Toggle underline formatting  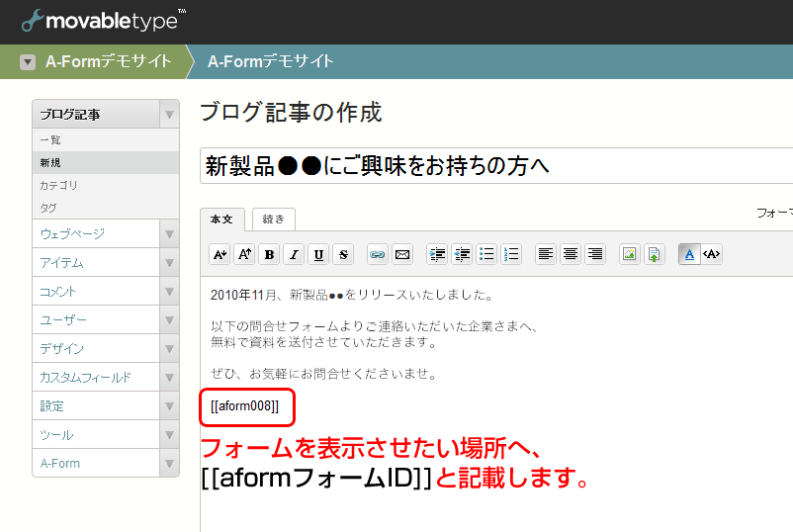318,254
